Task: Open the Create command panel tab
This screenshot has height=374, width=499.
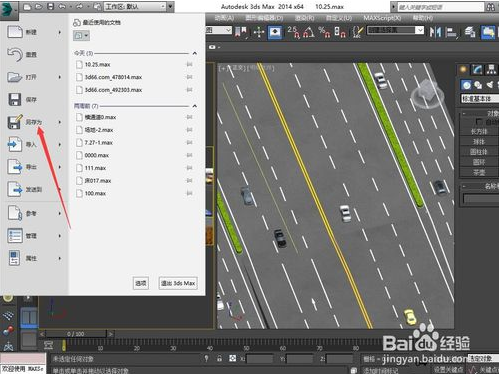Action: pos(463,69)
